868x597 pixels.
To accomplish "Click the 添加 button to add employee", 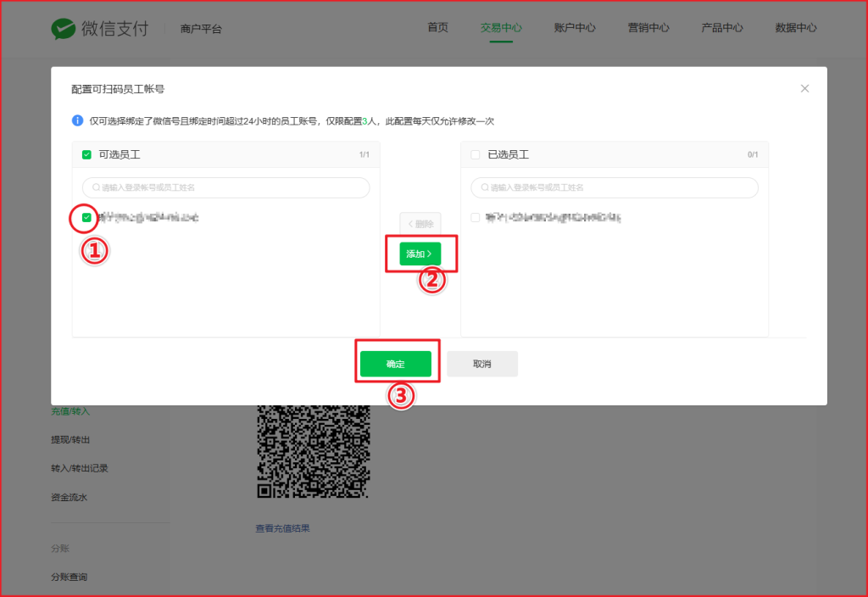I will point(420,254).
